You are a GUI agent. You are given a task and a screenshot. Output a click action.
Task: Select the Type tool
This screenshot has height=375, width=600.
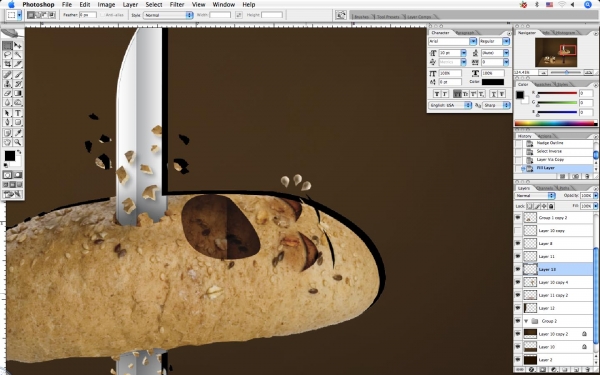[18, 113]
